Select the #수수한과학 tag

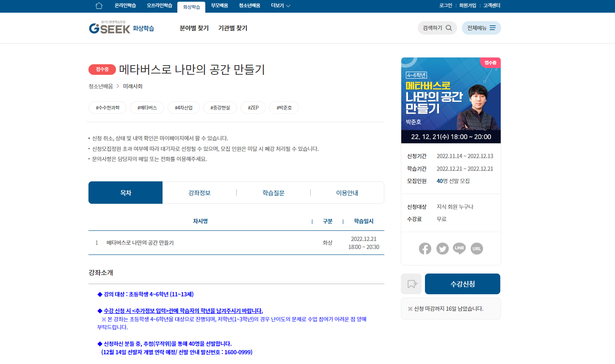108,108
